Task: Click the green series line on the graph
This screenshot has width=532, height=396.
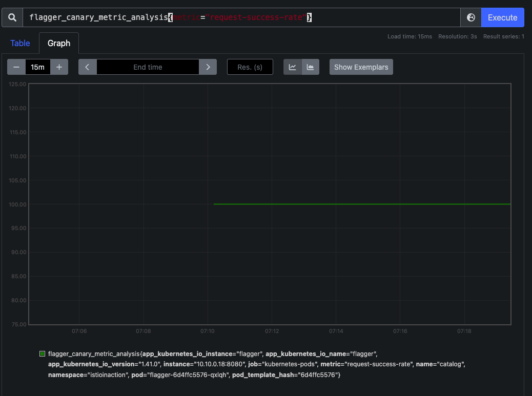Action: pos(362,204)
